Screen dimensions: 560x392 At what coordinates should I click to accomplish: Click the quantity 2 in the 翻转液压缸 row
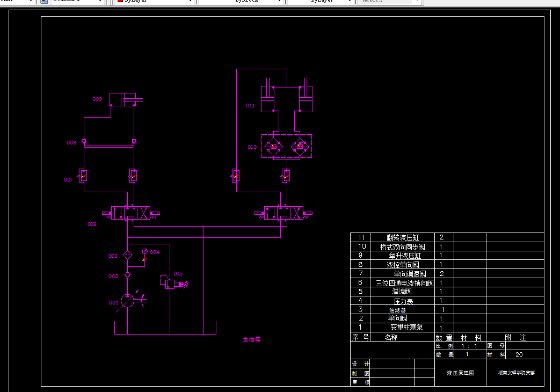click(441, 237)
